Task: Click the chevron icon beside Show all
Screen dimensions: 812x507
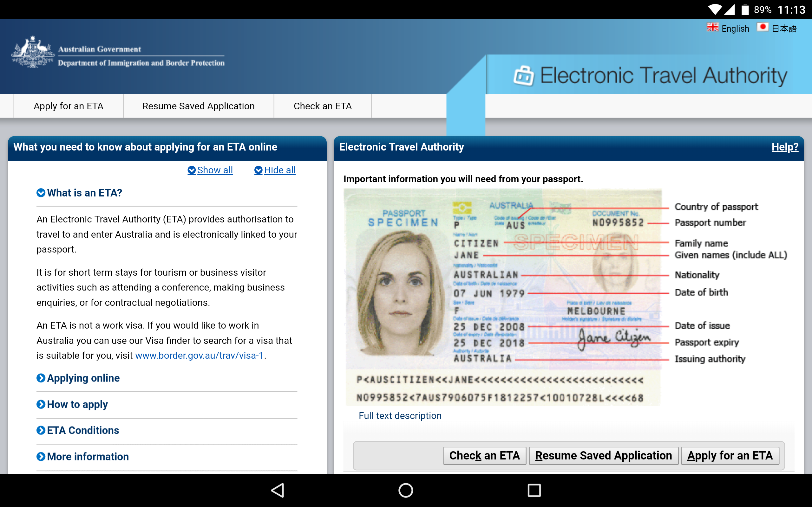Action: tap(192, 170)
